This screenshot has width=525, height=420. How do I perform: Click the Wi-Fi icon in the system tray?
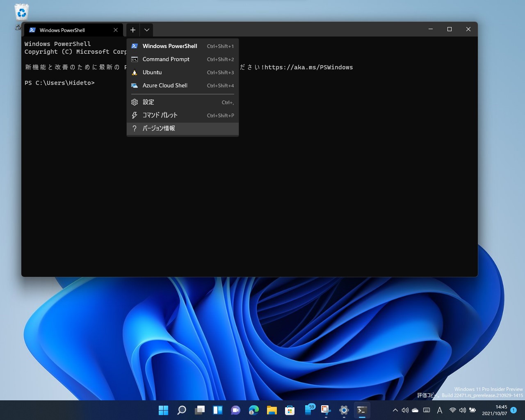(x=452, y=410)
